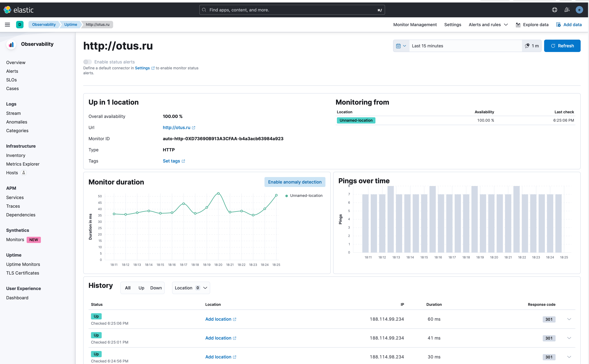
Task: Open the newsfeed celebration icon
Action: [x=567, y=10]
